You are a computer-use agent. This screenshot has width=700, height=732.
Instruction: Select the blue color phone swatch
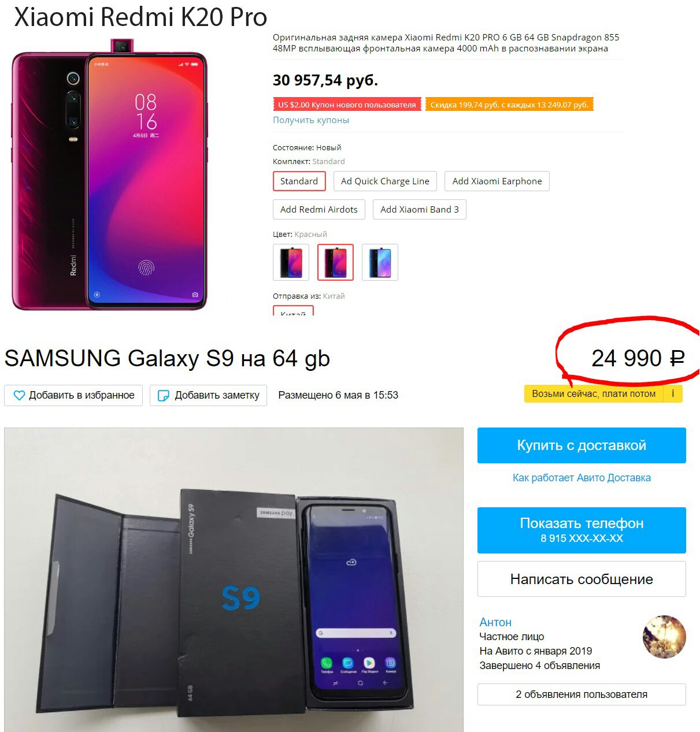click(x=380, y=262)
